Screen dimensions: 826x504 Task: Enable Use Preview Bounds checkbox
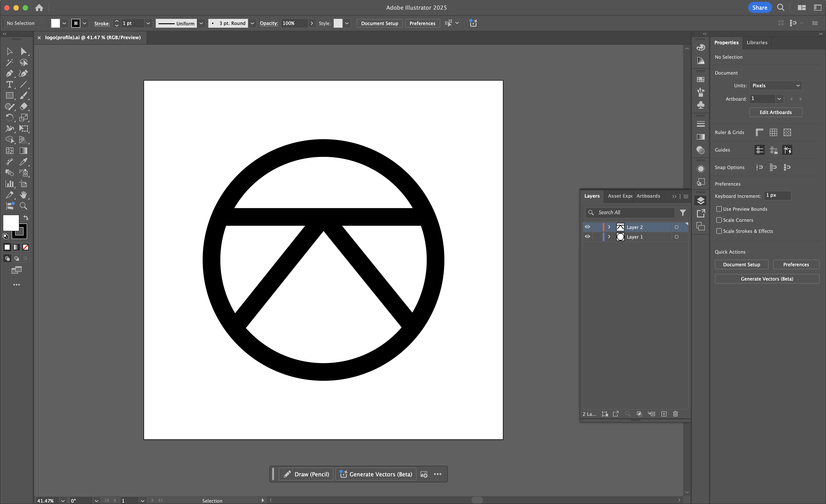[719, 209]
